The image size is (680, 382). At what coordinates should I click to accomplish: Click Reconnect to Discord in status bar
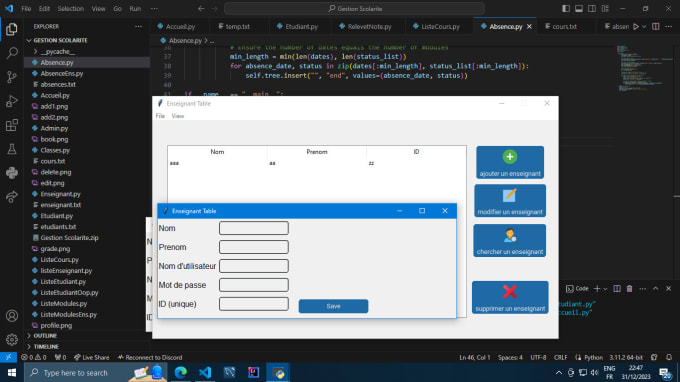pos(150,357)
